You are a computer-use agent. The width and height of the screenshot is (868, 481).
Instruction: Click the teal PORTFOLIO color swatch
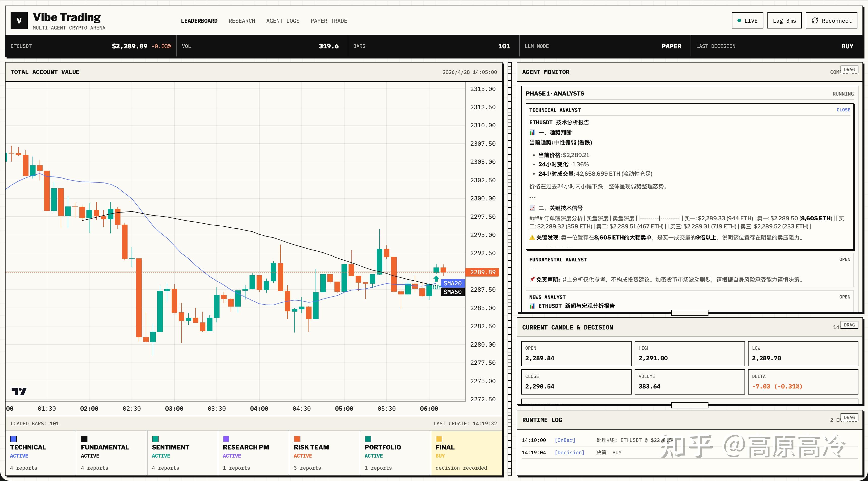coord(368,439)
